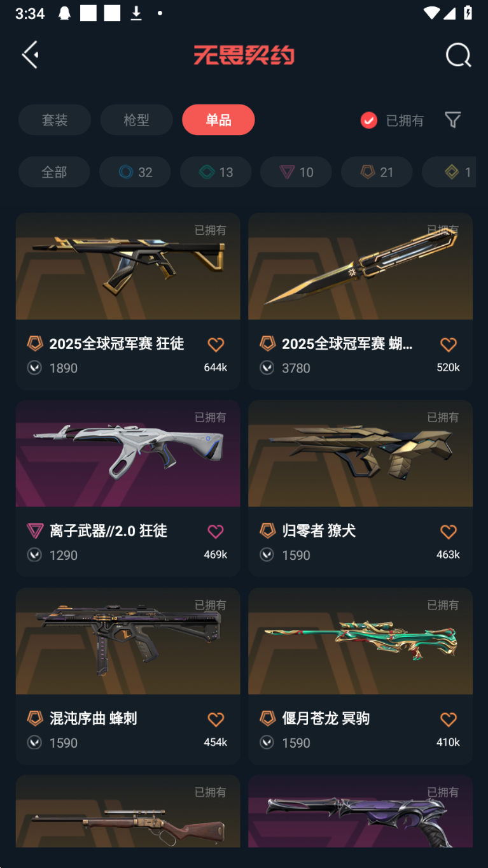Toggle the 已拥有 owned checkbox
Viewport: 488px width, 868px height.
[x=369, y=120]
